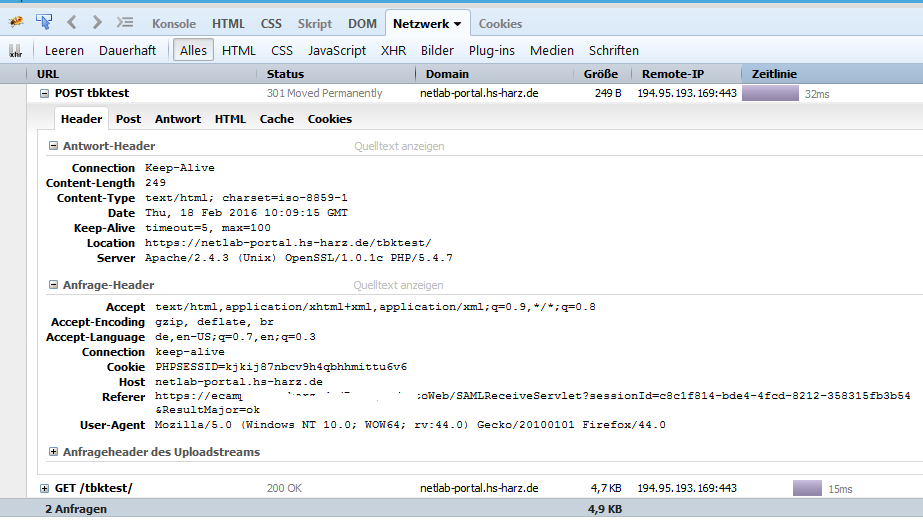Screen dimensions: 923x520
Task: Switch to the Konsole panel tab
Action: click(174, 23)
